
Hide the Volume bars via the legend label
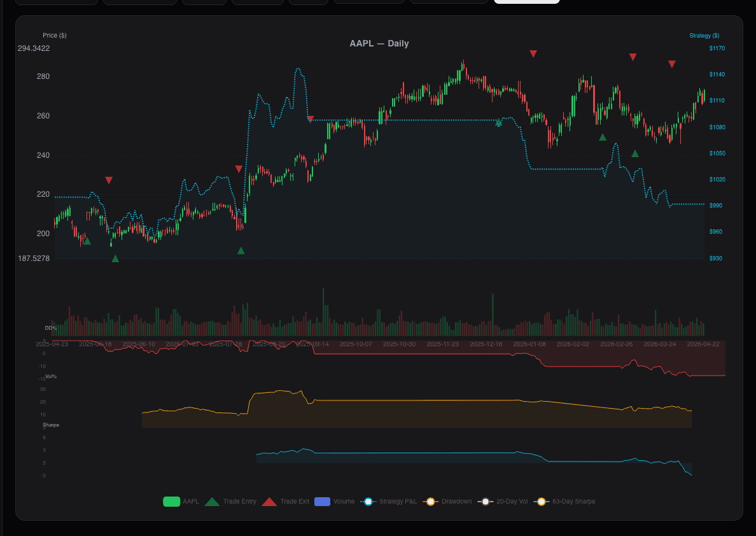(x=344, y=501)
